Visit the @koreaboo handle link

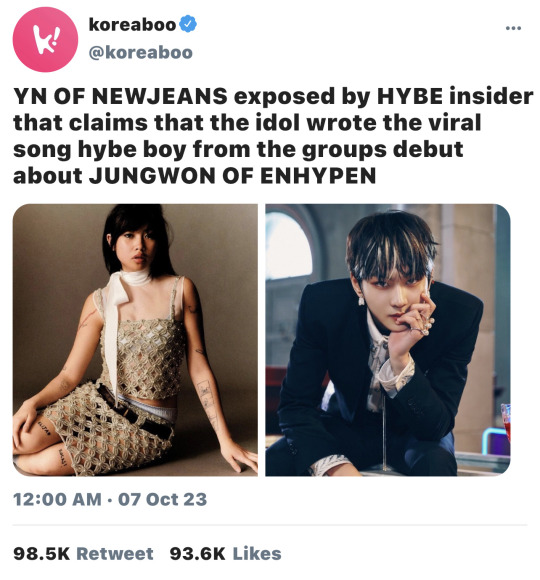(141, 53)
